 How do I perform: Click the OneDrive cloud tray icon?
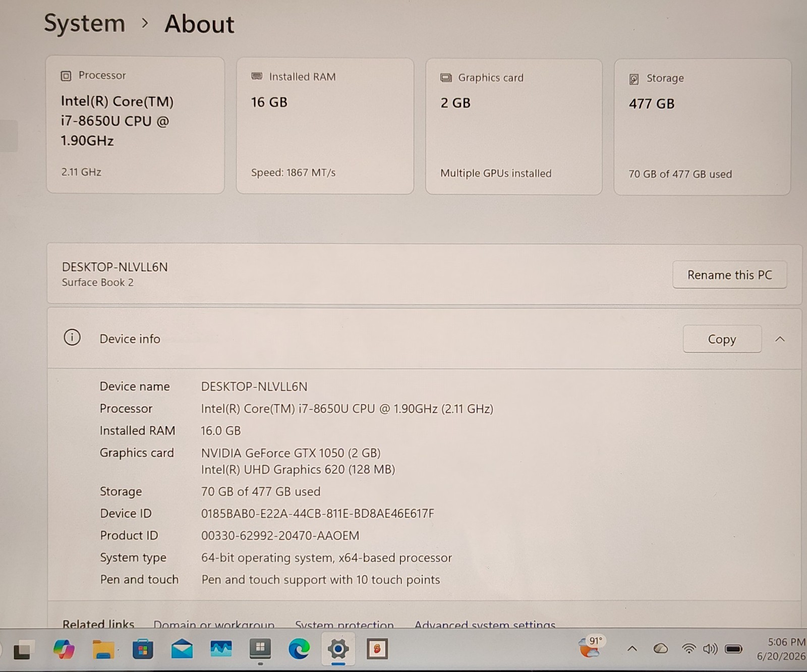(660, 649)
